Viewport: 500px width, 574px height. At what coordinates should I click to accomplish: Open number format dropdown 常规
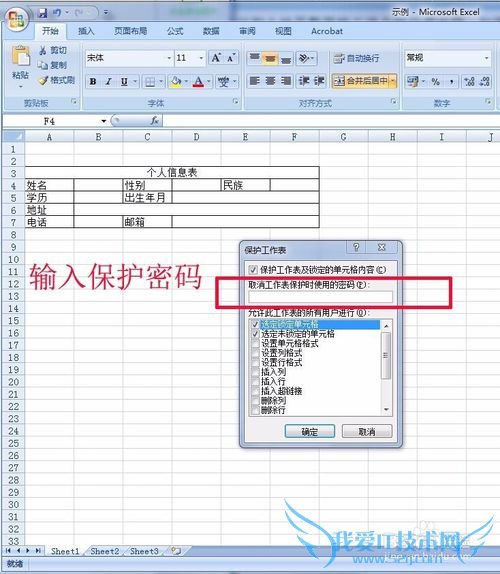pyautogui.click(x=486, y=58)
